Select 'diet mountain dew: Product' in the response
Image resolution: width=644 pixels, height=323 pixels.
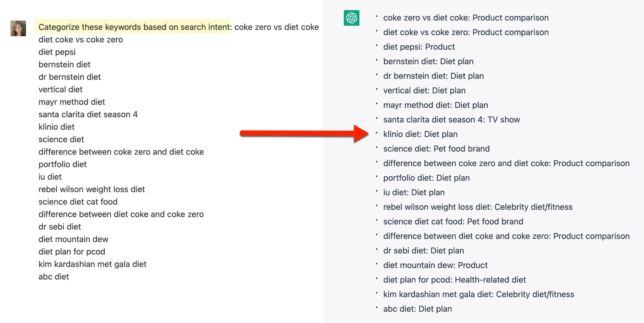(x=435, y=265)
